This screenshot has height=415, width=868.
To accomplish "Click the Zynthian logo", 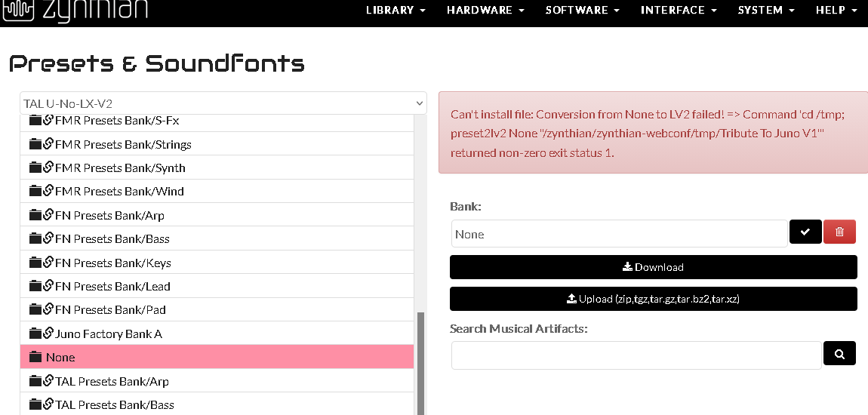I will point(75,10).
